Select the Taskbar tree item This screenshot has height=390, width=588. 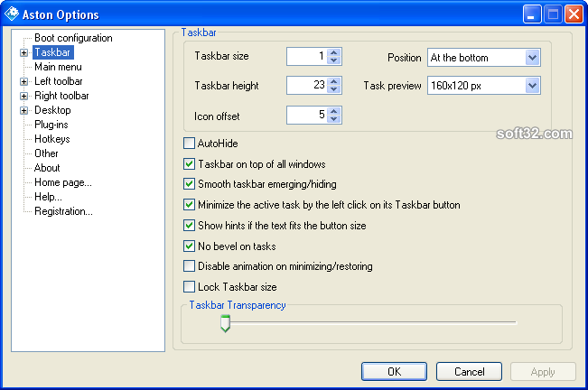point(53,52)
